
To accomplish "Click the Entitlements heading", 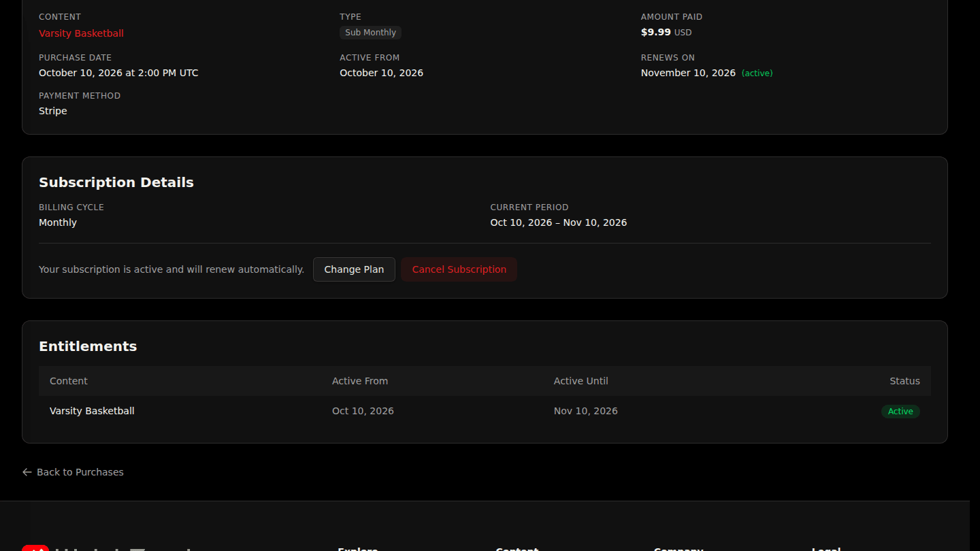I will [x=88, y=346].
